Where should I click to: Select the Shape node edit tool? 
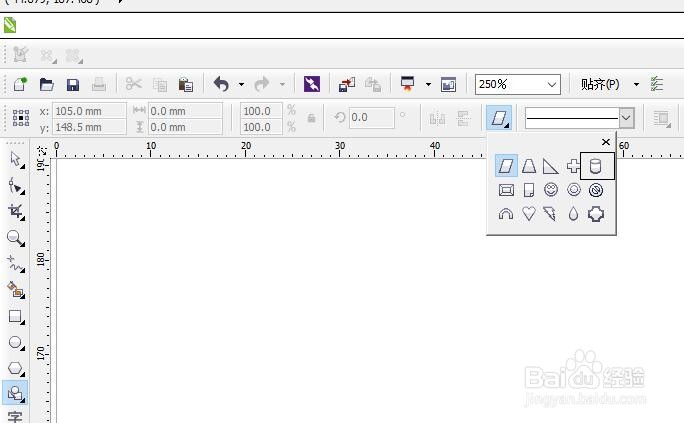click(x=16, y=186)
